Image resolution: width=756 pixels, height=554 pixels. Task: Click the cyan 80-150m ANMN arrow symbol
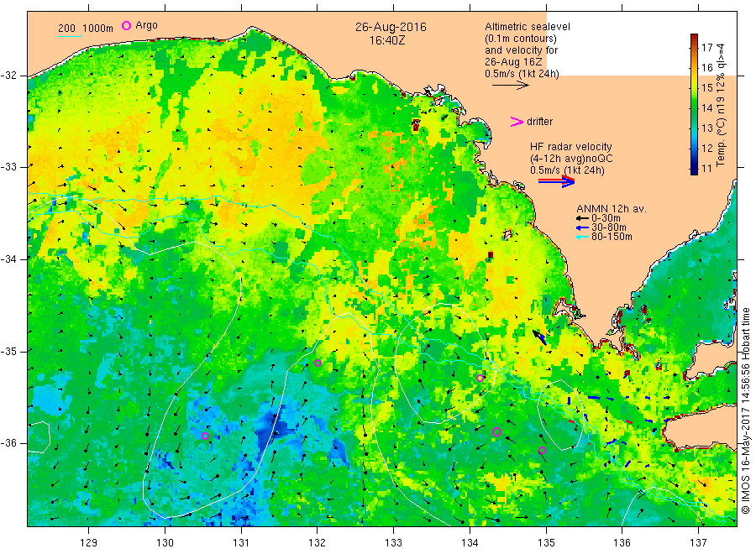pyautogui.click(x=583, y=237)
